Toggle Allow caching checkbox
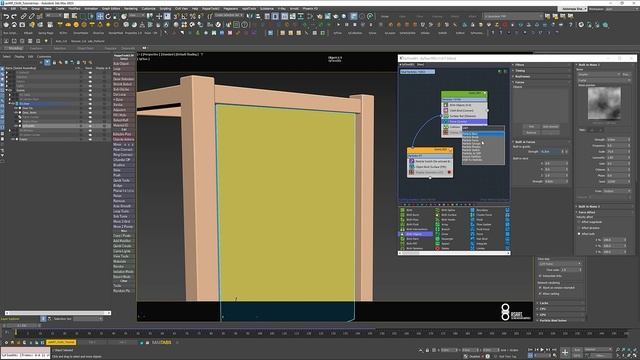 [540, 293]
